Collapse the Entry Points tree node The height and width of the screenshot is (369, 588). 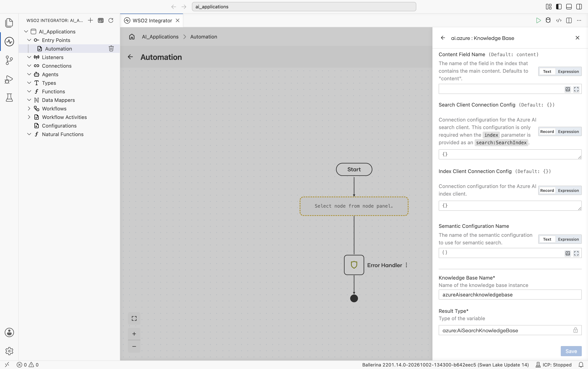29,40
